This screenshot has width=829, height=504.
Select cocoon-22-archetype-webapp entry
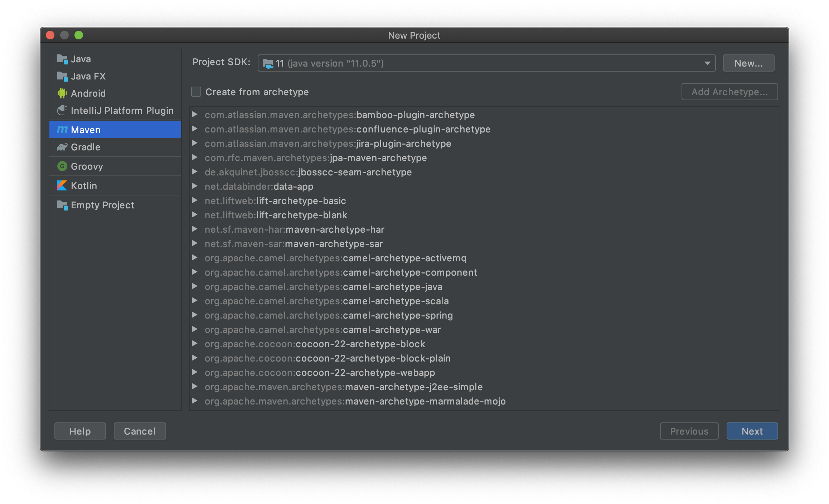[365, 373]
